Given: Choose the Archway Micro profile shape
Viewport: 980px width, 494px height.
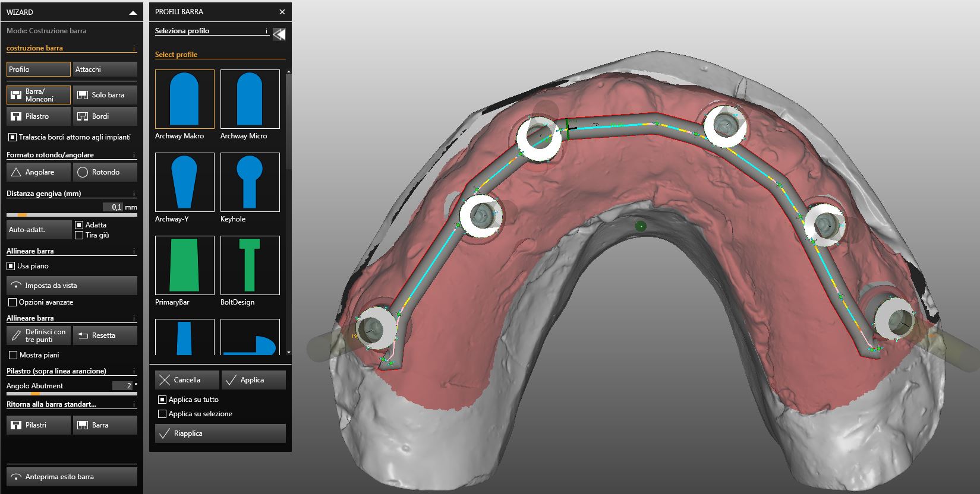Looking at the screenshot, I should (x=250, y=99).
